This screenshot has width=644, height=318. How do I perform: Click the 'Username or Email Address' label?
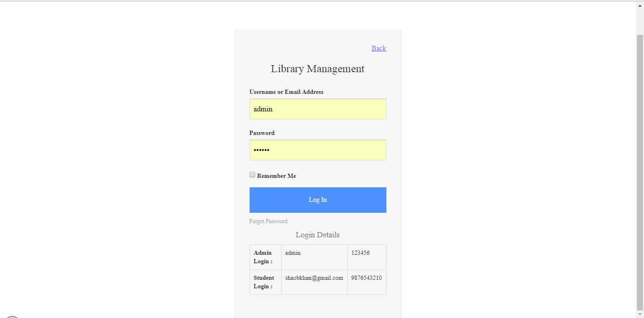tap(286, 92)
